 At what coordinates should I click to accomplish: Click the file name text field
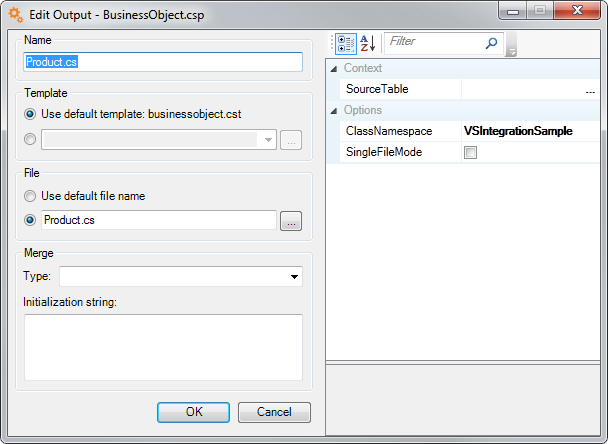[159, 220]
